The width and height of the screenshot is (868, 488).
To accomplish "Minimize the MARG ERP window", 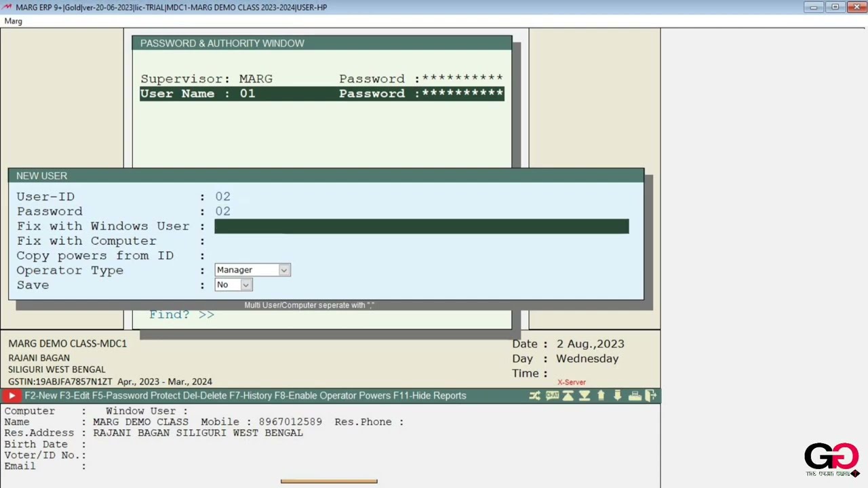I will coord(814,7).
